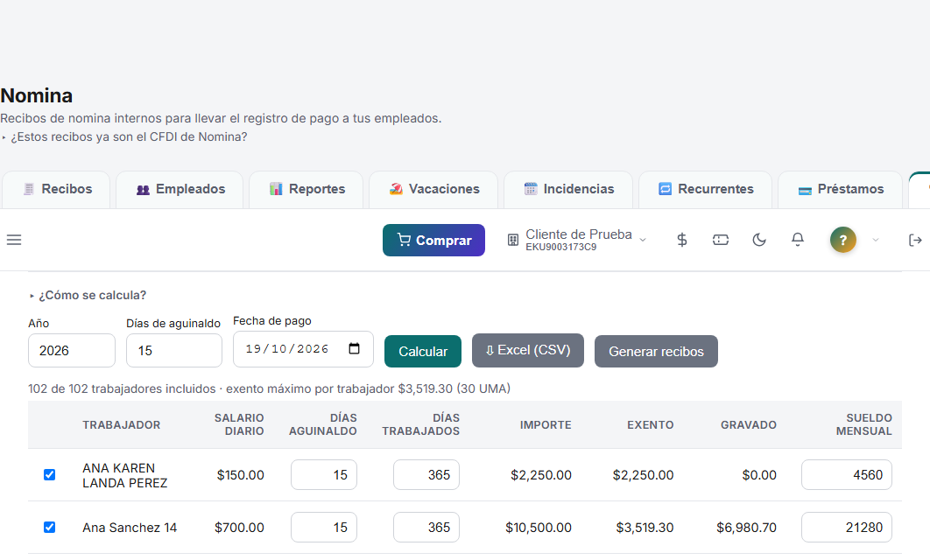Select the Vacaciones tab
The width and height of the screenshot is (930, 560).
coord(433,190)
